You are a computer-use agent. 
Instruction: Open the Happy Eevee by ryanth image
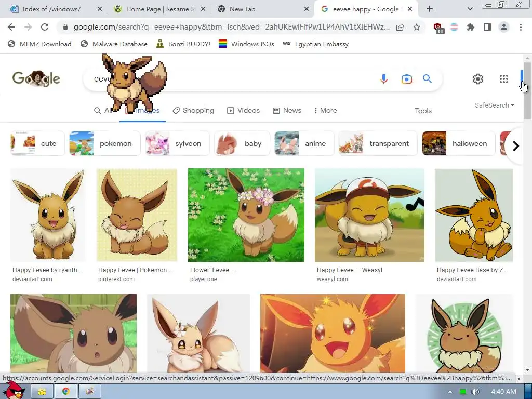[48, 215]
